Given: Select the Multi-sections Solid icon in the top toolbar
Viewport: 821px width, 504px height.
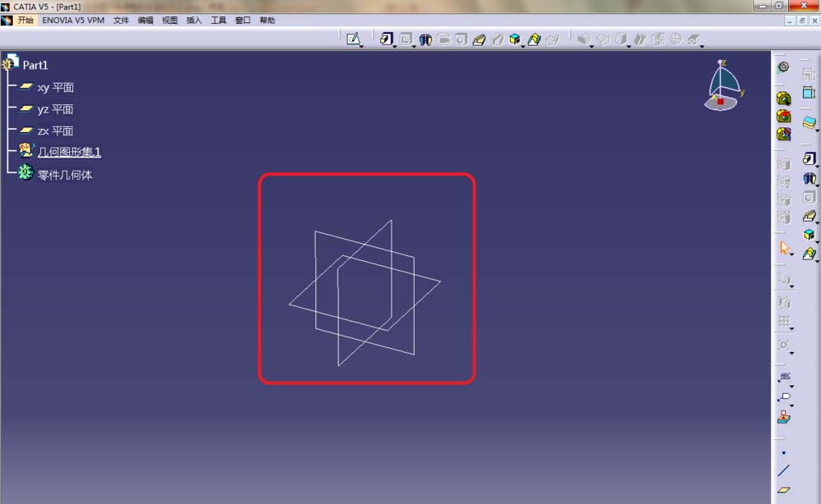Looking at the screenshot, I should pos(534,39).
